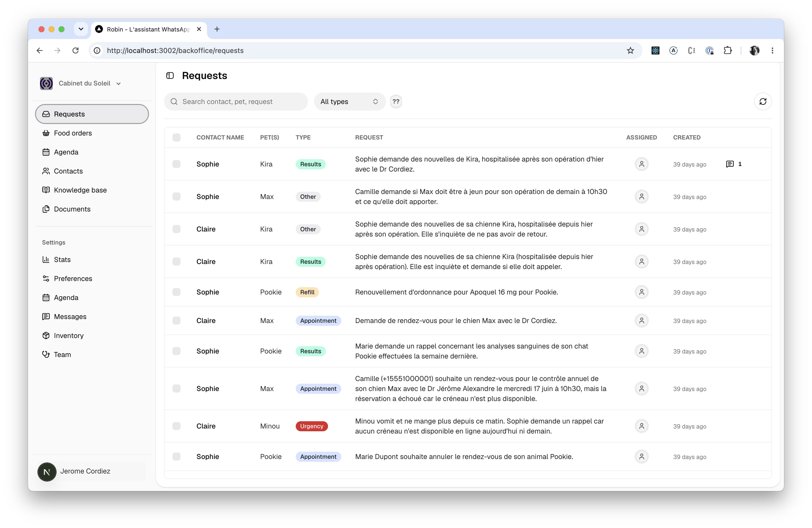Open Team settings page

click(x=92, y=354)
